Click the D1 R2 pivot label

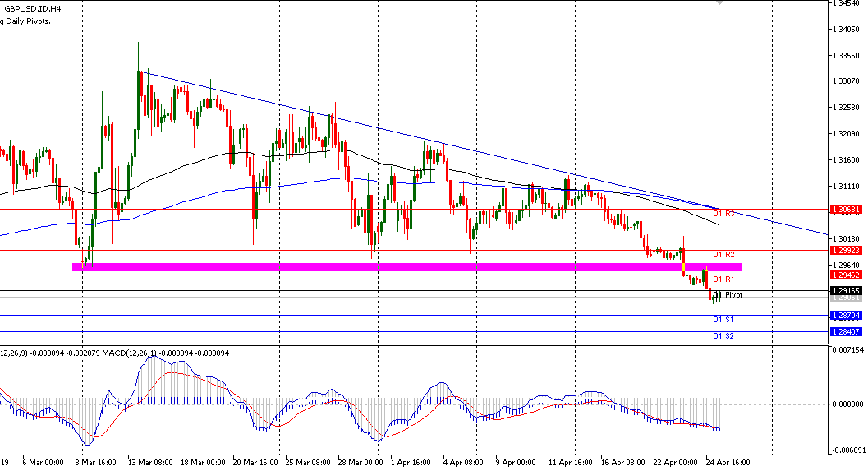[x=723, y=255]
